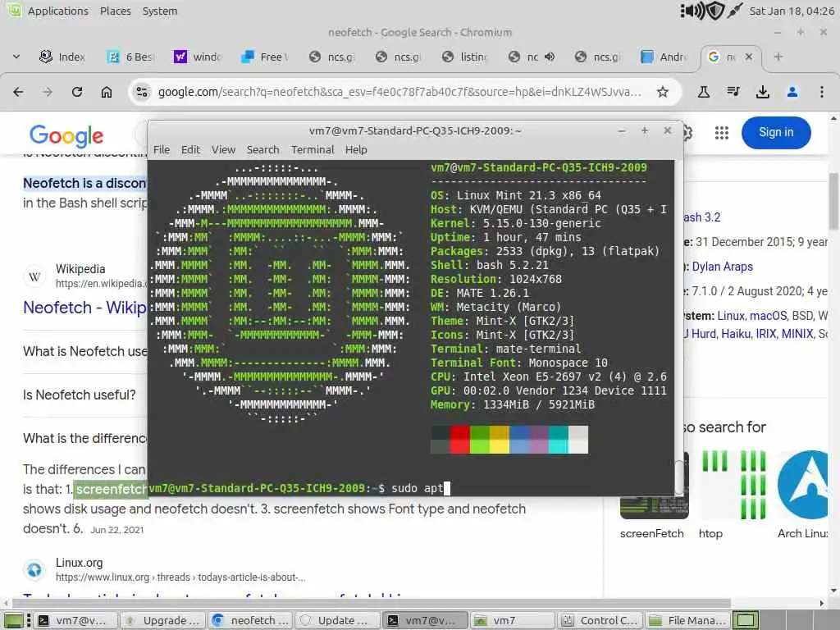840x630 pixels.
Task: Open the Dylan Araps link
Action: [722, 267]
